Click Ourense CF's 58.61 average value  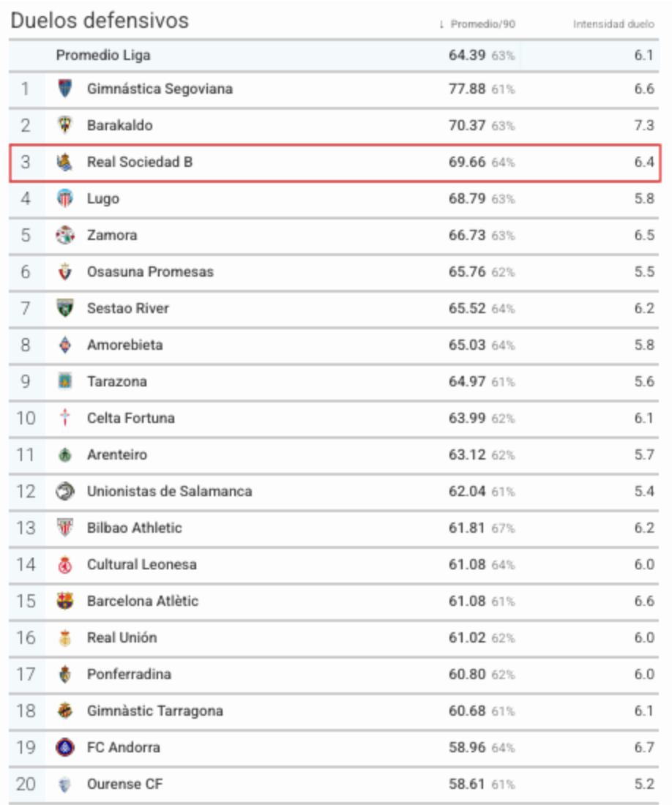click(x=466, y=784)
